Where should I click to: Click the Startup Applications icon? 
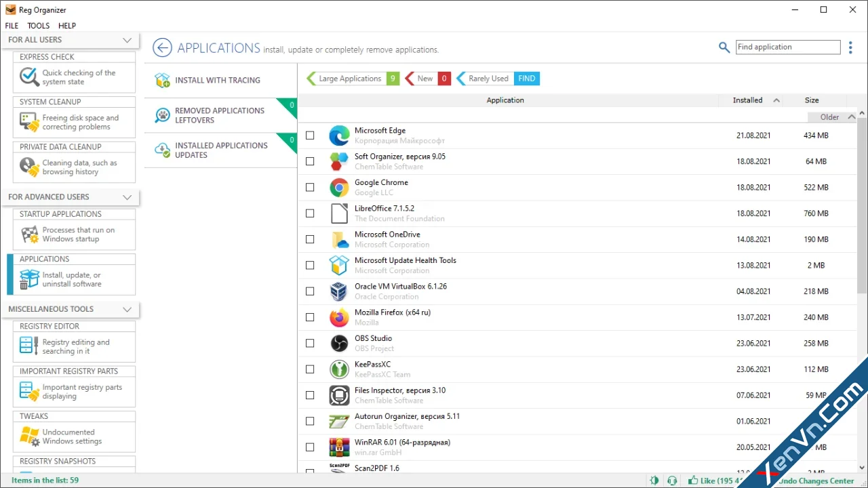click(x=29, y=235)
